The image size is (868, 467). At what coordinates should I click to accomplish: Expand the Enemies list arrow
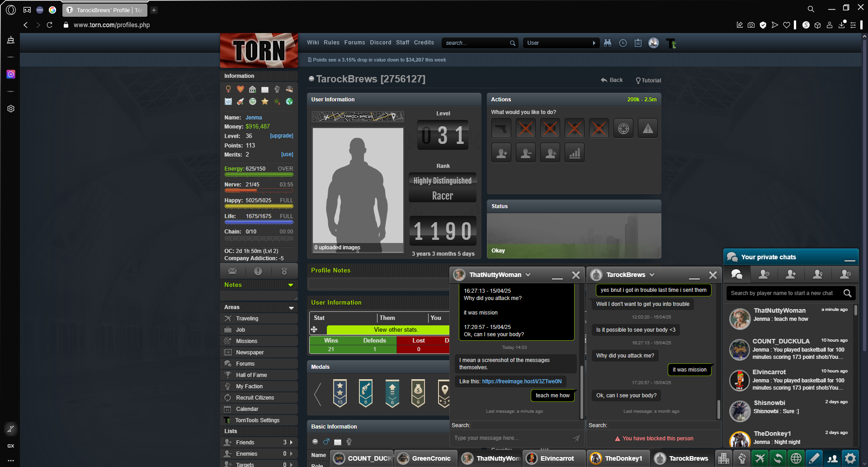pos(291,454)
